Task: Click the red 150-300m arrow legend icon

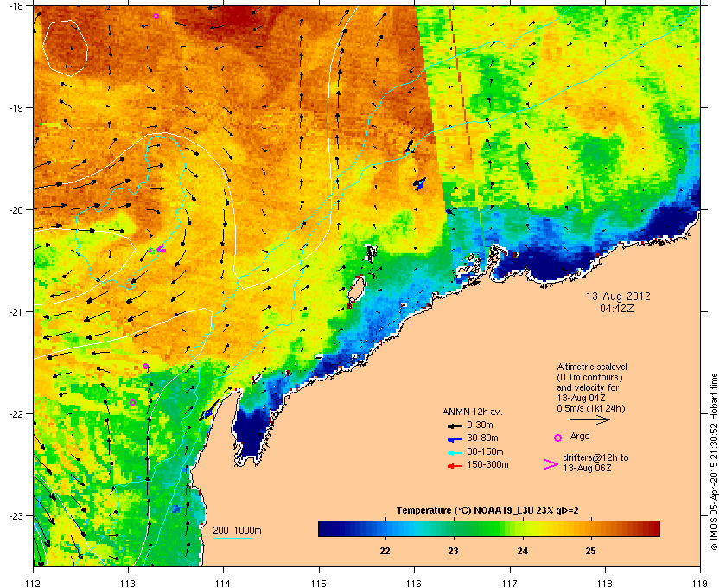Action: point(455,466)
